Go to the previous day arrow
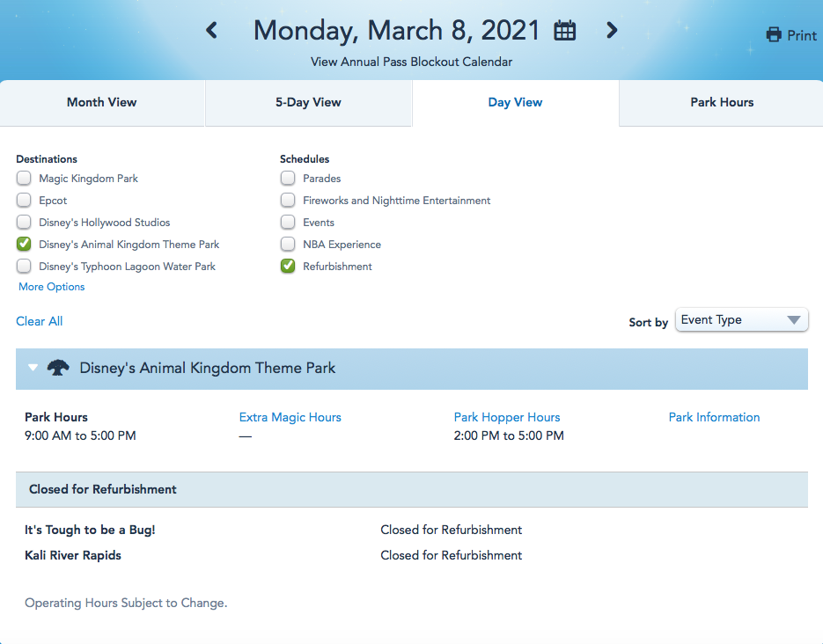823x644 pixels. pos(211,30)
